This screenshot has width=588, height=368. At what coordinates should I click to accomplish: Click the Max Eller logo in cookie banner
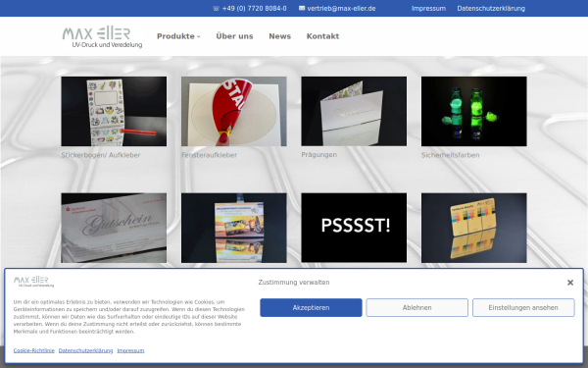(x=33, y=282)
